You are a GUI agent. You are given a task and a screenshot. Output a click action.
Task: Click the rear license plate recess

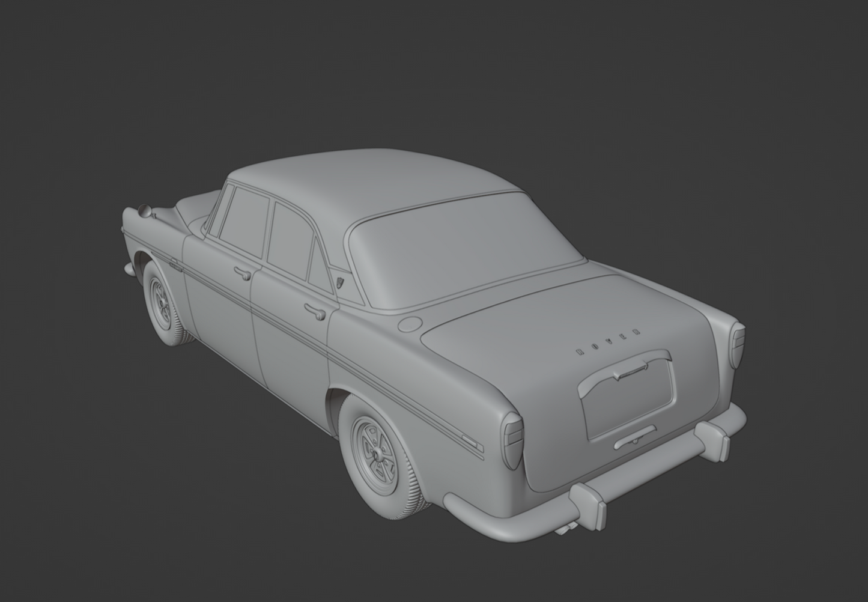point(627,395)
